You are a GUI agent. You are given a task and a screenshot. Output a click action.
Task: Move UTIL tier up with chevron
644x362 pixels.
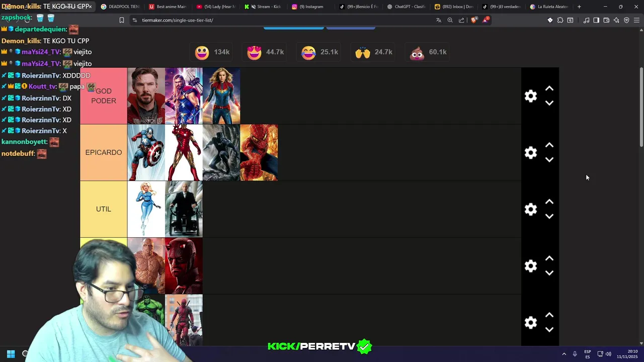(x=549, y=202)
